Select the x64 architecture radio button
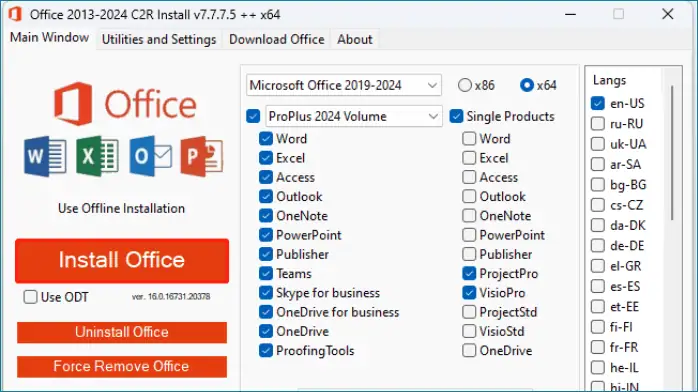 [527, 85]
